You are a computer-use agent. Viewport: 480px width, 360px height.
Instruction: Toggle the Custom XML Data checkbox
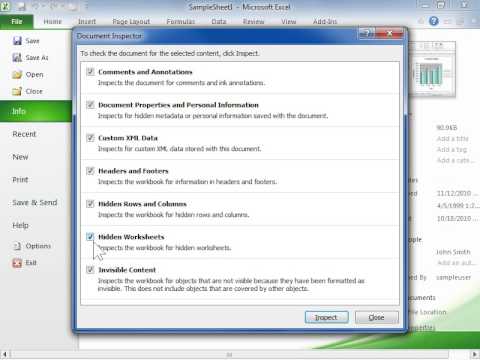[90, 138]
